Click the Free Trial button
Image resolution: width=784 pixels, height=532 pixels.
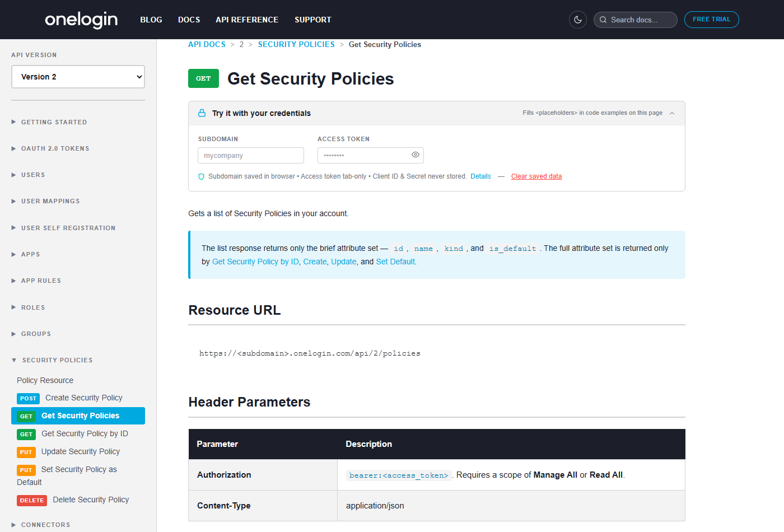(711, 20)
